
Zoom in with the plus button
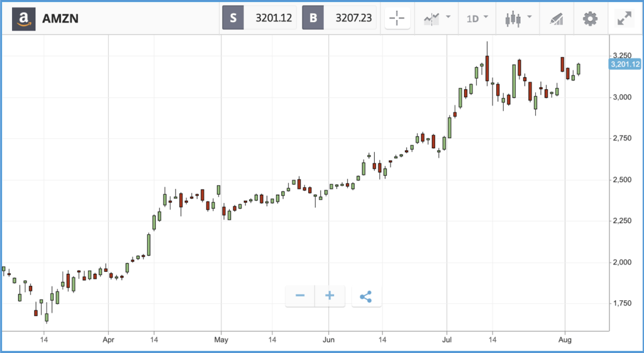click(330, 296)
